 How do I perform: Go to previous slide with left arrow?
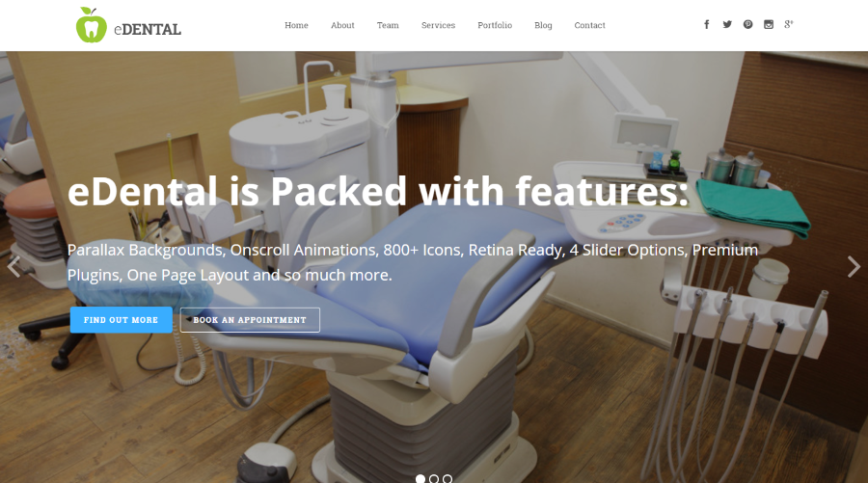[x=14, y=267]
